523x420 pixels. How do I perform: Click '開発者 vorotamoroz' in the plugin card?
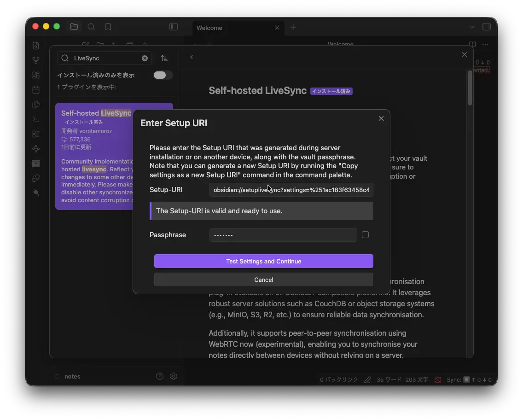87,131
